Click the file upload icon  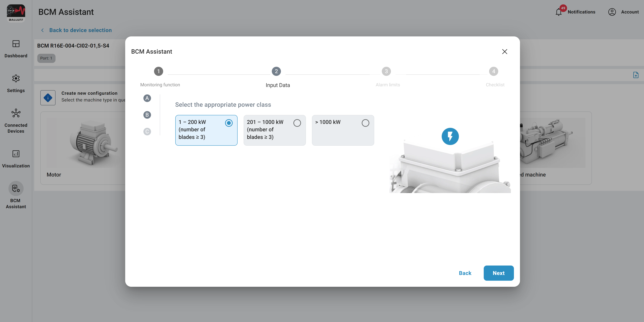tap(636, 75)
